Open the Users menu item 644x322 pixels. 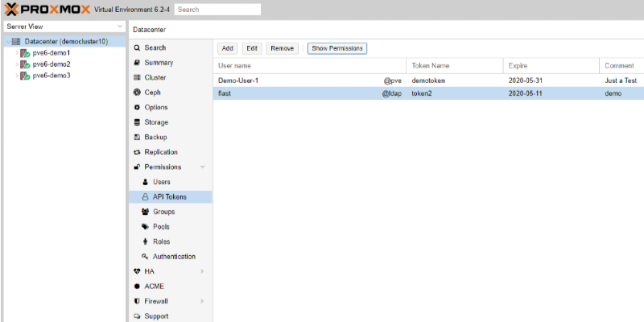click(x=161, y=182)
